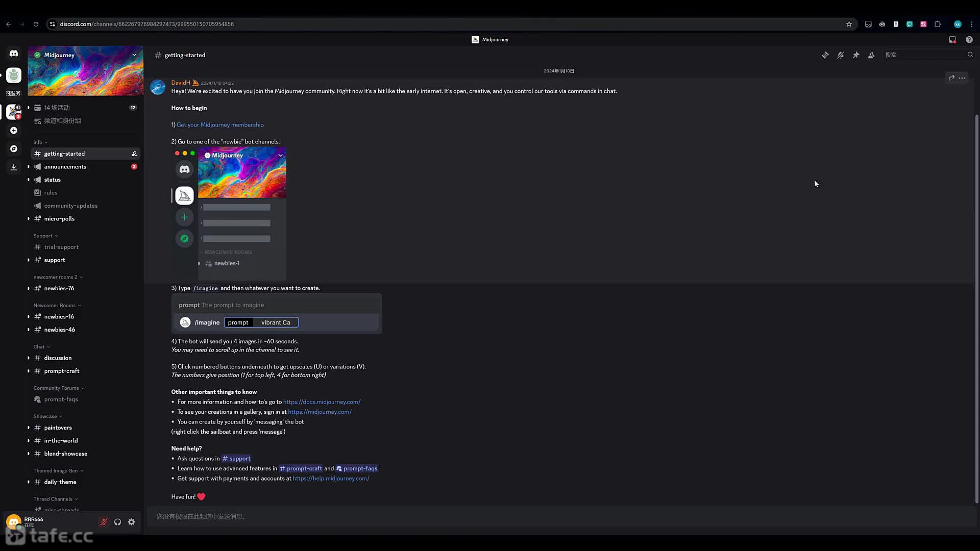Select the trial-support channel
980x551 pixels.
[85, 247]
